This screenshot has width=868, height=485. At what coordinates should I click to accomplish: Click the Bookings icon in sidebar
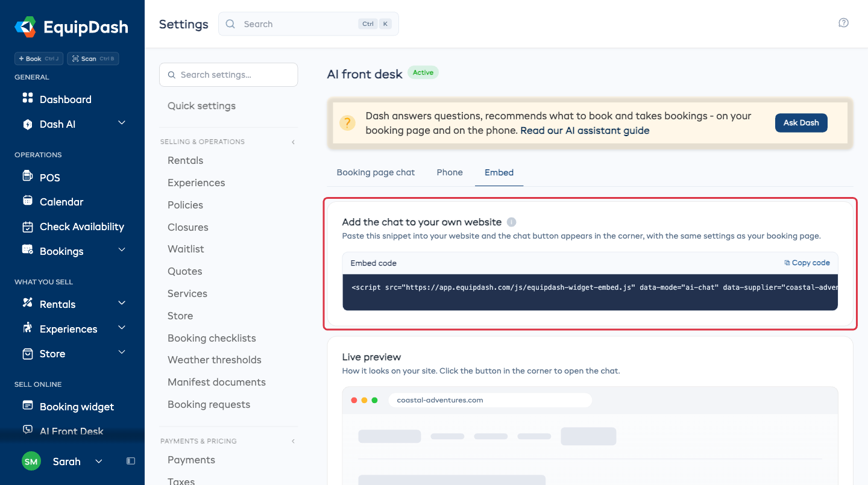click(27, 249)
